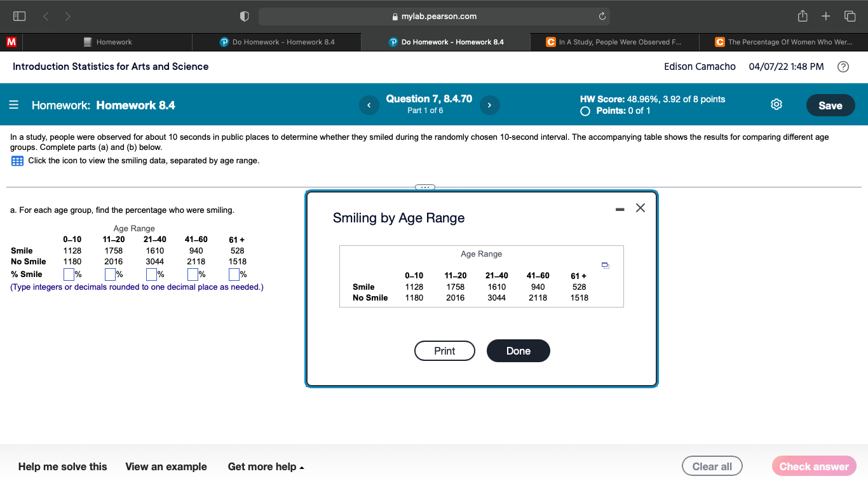The width and height of the screenshot is (868, 488).
Task: Click Done to dismiss the data dialog
Action: point(518,351)
